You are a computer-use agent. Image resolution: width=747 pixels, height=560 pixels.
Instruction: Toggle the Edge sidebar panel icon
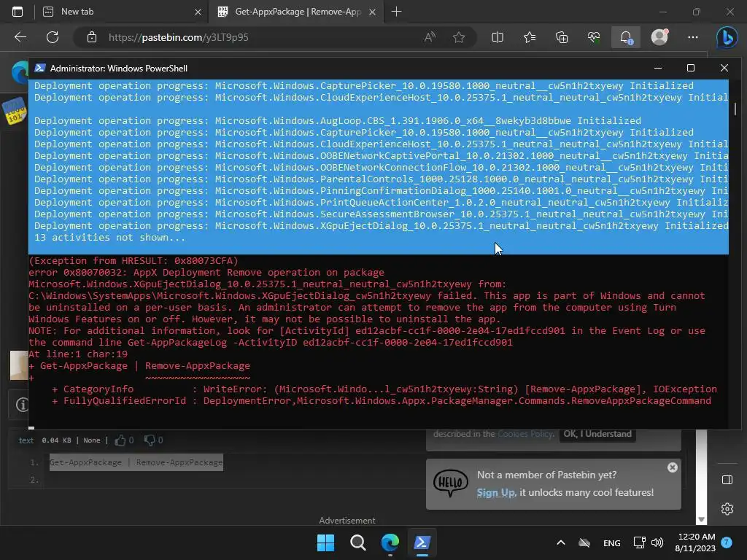coord(727,480)
